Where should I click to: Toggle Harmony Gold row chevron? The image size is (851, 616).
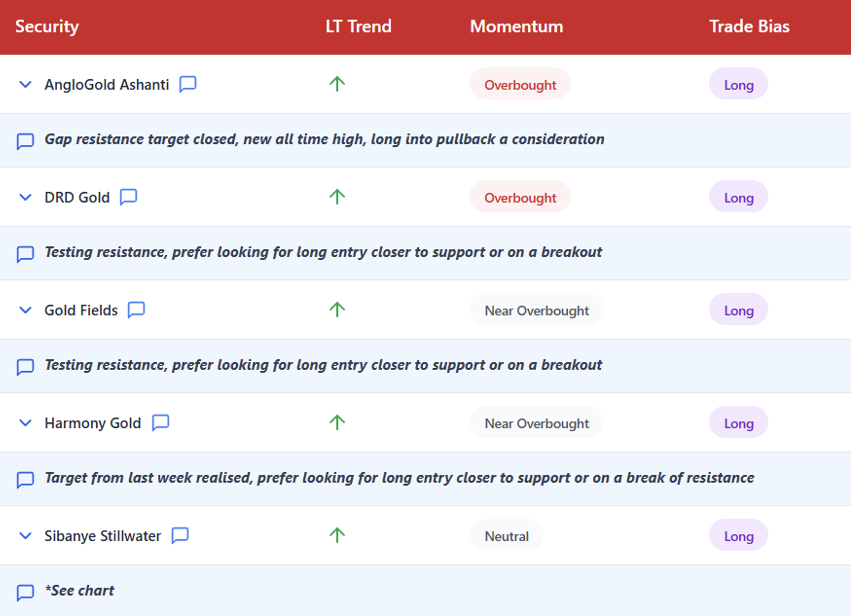26,423
